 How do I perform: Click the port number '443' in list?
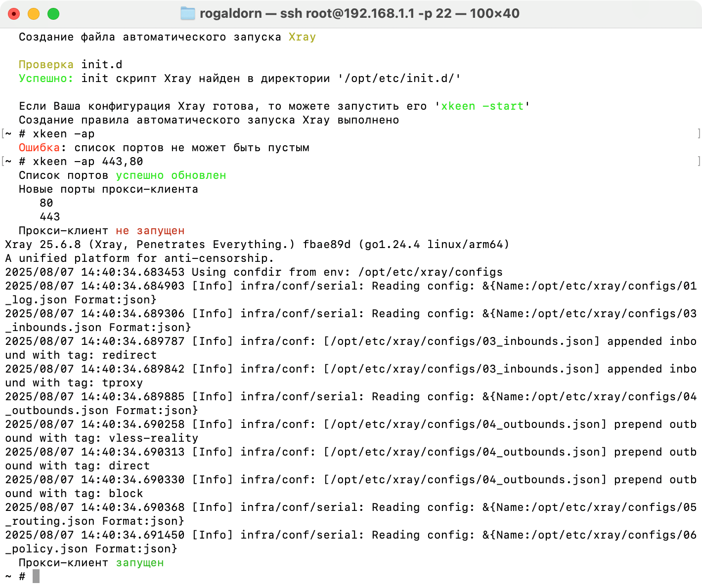click(50, 217)
